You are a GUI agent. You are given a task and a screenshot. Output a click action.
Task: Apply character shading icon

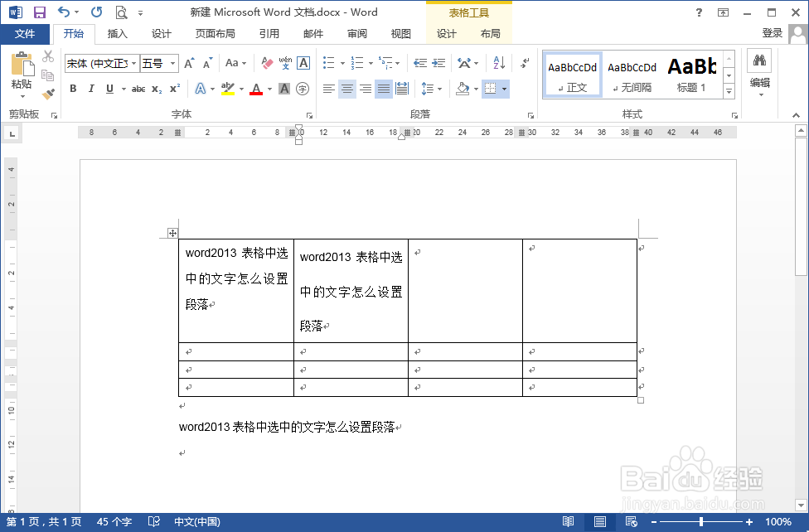coord(284,89)
